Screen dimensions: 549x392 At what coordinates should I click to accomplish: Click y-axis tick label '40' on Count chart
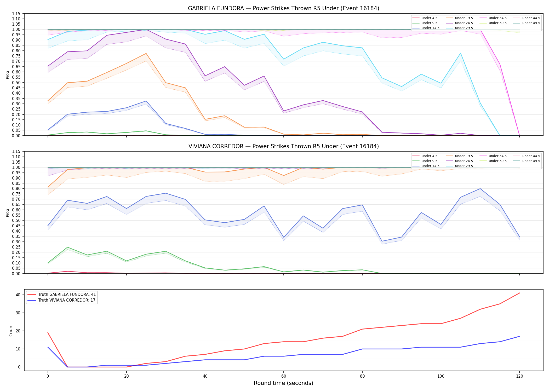(x=18, y=295)
